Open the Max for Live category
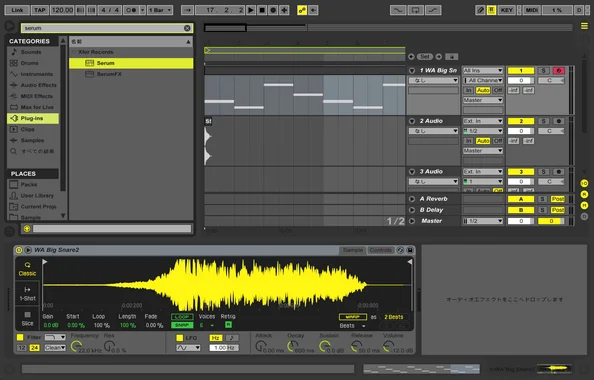Viewport: 594px width, 380px height. pyautogui.click(x=37, y=107)
